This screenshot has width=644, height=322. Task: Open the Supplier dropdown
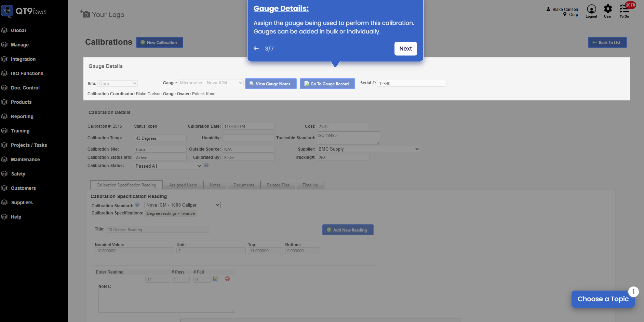pyautogui.click(x=368, y=149)
